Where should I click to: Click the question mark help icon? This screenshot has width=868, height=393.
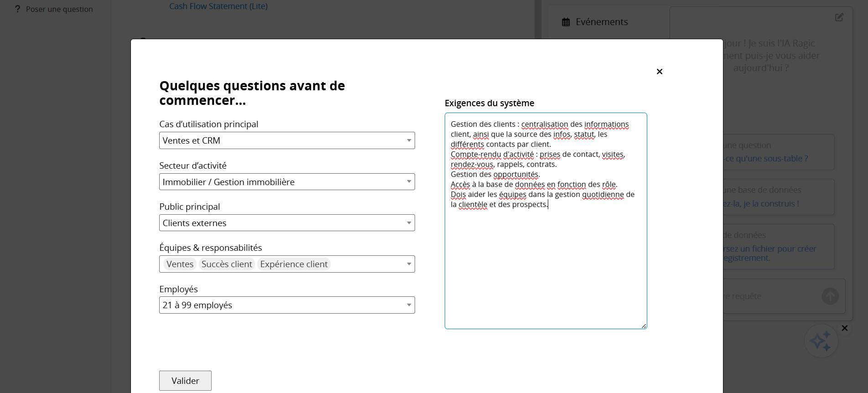[x=17, y=9]
